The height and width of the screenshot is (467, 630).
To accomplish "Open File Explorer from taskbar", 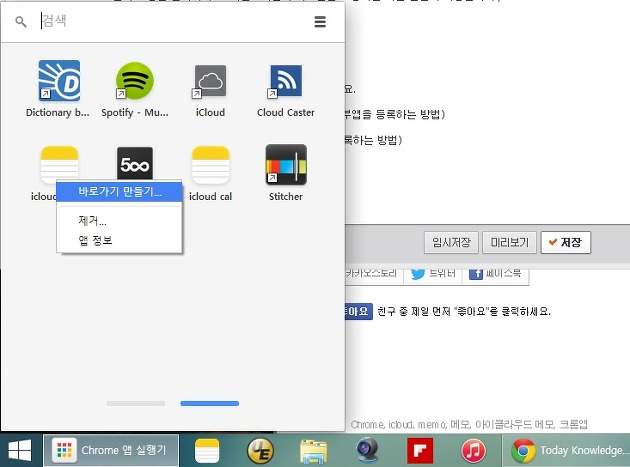I will [x=313, y=451].
